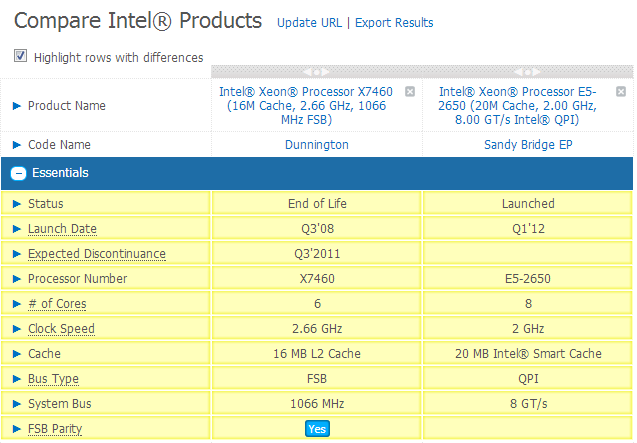Grab the X7460 column reorder handle
The height and width of the screenshot is (443, 637).
tap(316, 72)
